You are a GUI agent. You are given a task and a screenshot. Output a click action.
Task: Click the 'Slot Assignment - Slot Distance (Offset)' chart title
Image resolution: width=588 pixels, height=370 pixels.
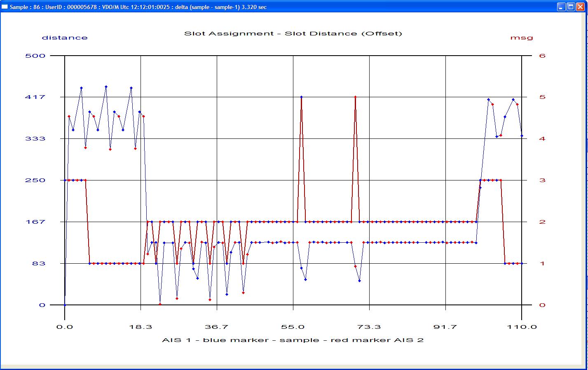[x=293, y=33]
